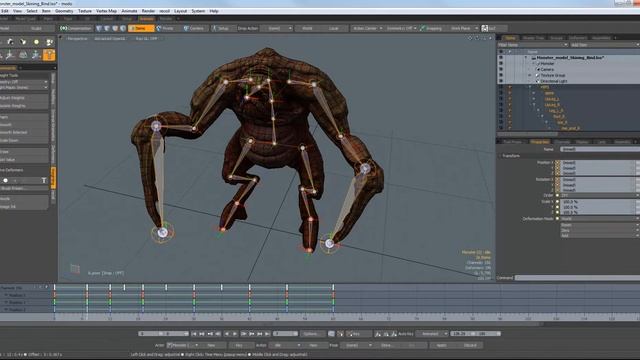Open the Render menu
The image size is (640, 360).
click(148, 11)
